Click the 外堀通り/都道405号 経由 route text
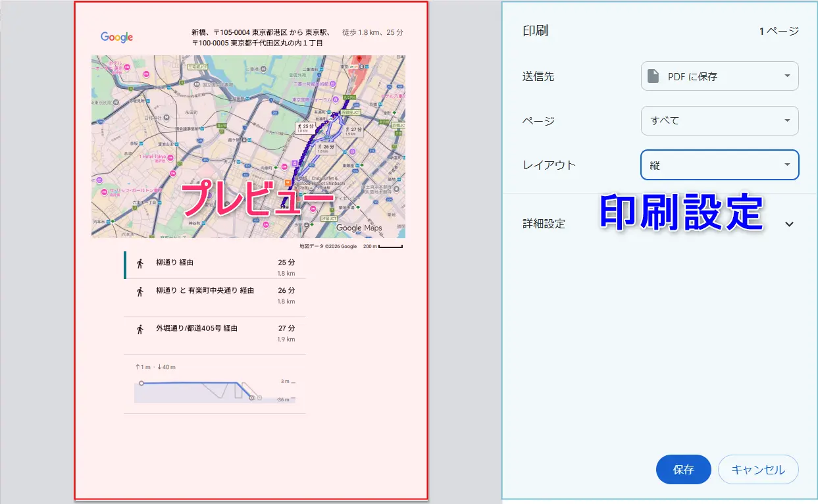This screenshot has height=504, width=818. click(x=196, y=328)
